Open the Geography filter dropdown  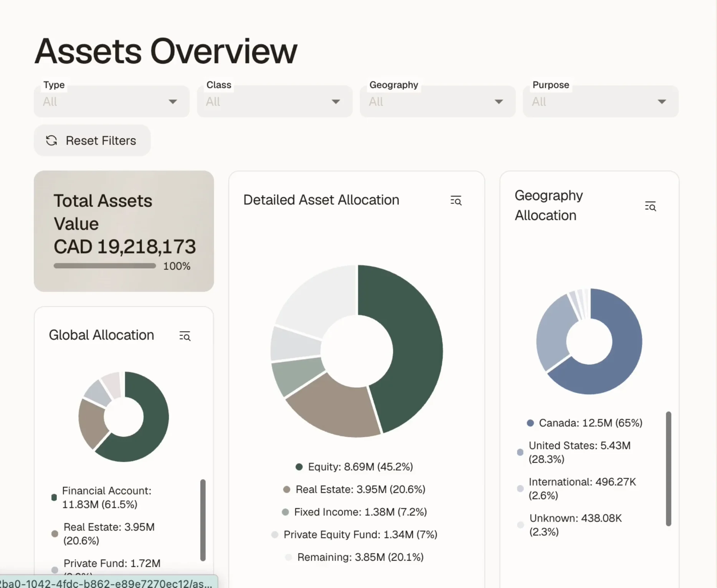coord(438,101)
